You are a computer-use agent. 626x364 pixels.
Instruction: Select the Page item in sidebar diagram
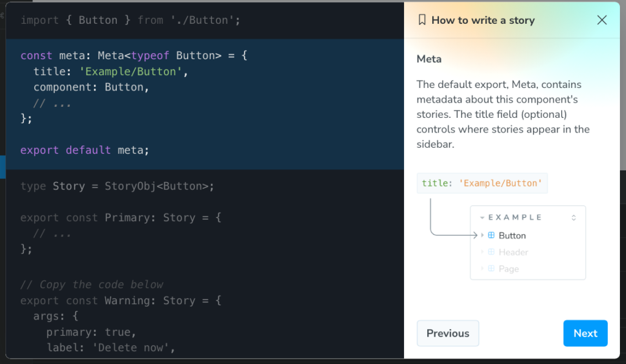[509, 268]
